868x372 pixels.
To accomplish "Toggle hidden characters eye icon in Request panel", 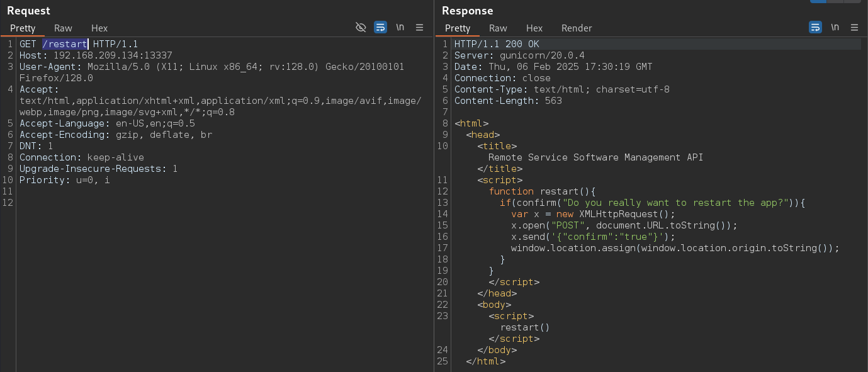I will coord(361,27).
